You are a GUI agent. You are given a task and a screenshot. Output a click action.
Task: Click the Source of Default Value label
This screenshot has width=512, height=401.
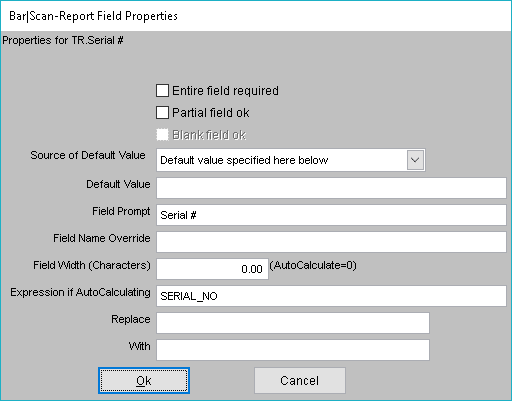(x=88, y=155)
